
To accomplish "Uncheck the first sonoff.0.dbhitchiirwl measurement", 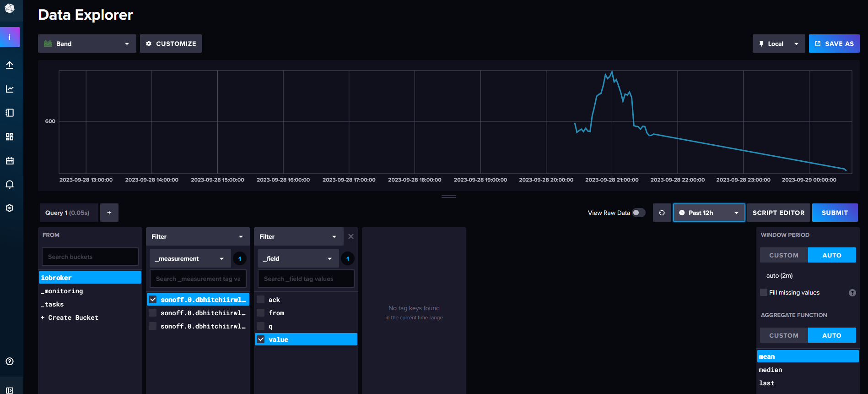I will pyautogui.click(x=153, y=300).
